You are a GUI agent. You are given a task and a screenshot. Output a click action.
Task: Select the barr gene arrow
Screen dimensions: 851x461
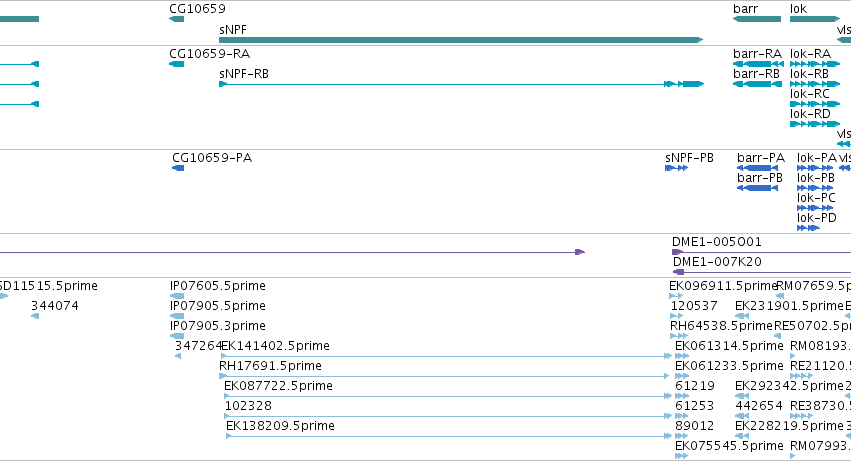757,19
